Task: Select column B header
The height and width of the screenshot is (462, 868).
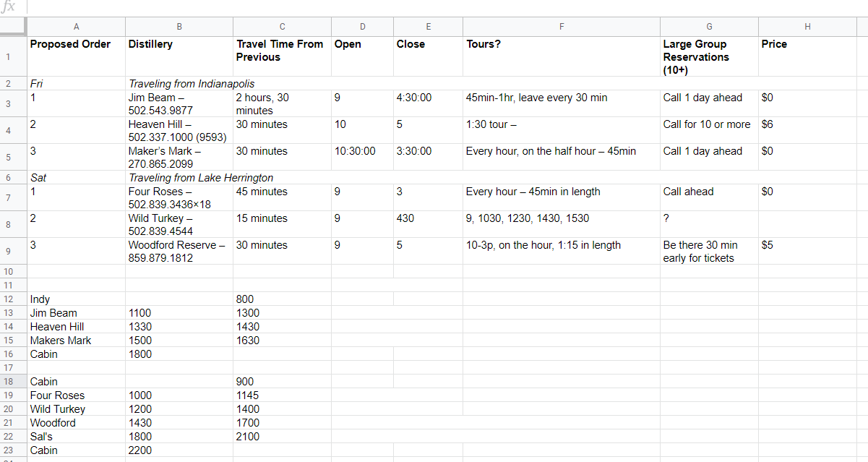Action: tap(179, 27)
